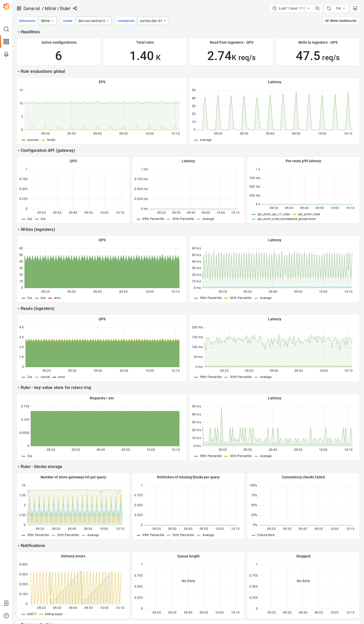Image resolution: width=364 pixels, height=624 pixels.
Task: Open the search icon in sidebar
Action: pyautogui.click(x=6, y=29)
